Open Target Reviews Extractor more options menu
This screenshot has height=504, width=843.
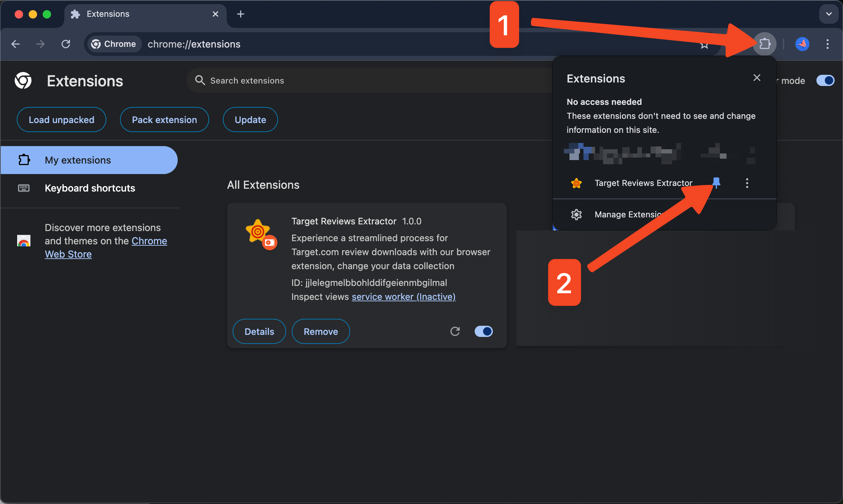(x=747, y=183)
